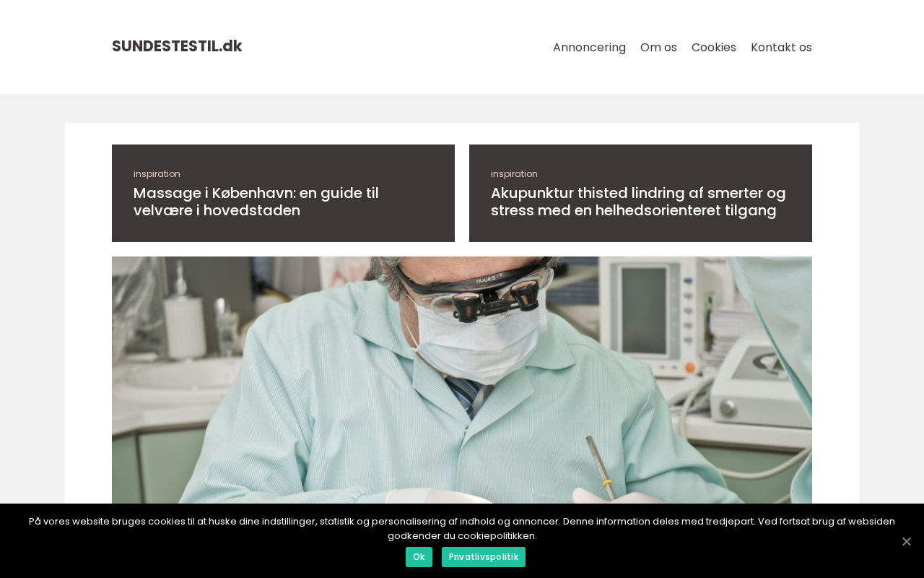
Task: Click inspiration tag above Akupunktur article
Action: pos(514,174)
